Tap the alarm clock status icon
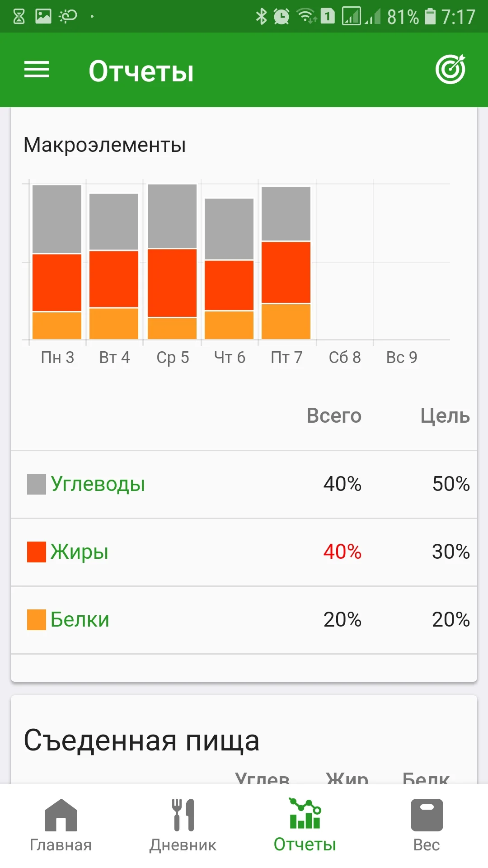The height and width of the screenshot is (868, 488). (x=282, y=17)
